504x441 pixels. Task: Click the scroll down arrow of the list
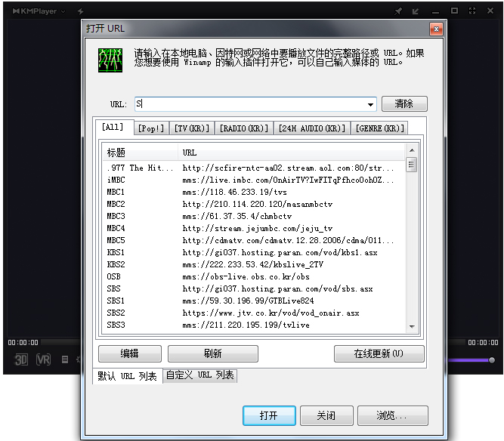[x=412, y=327]
